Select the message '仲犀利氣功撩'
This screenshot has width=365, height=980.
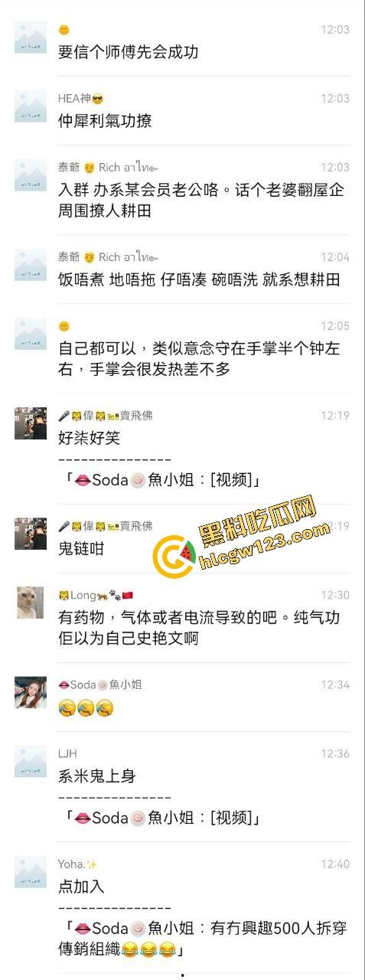pyautogui.click(x=105, y=121)
